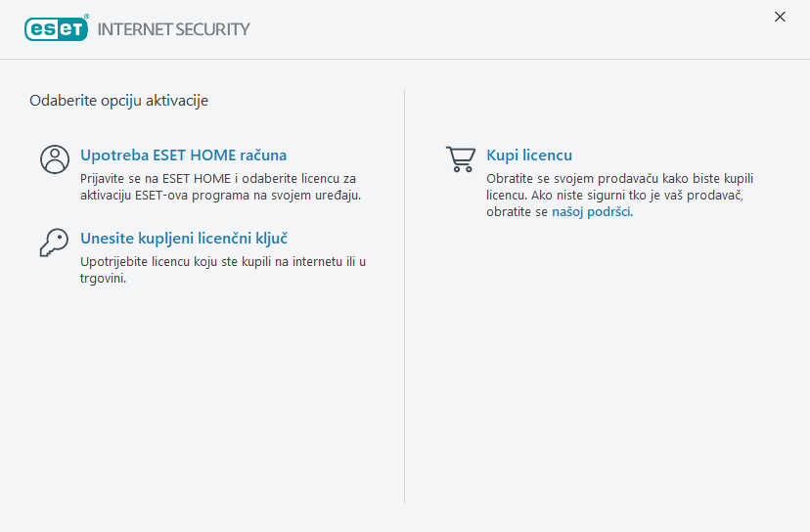The width and height of the screenshot is (810, 532).
Task: Click the shopping cart icon
Action: (x=460, y=158)
